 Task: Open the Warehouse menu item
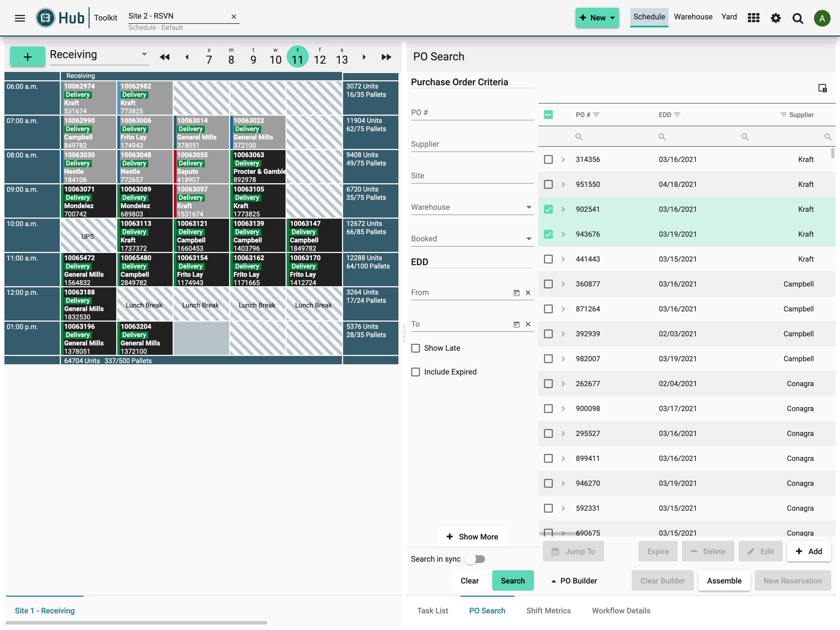point(693,17)
